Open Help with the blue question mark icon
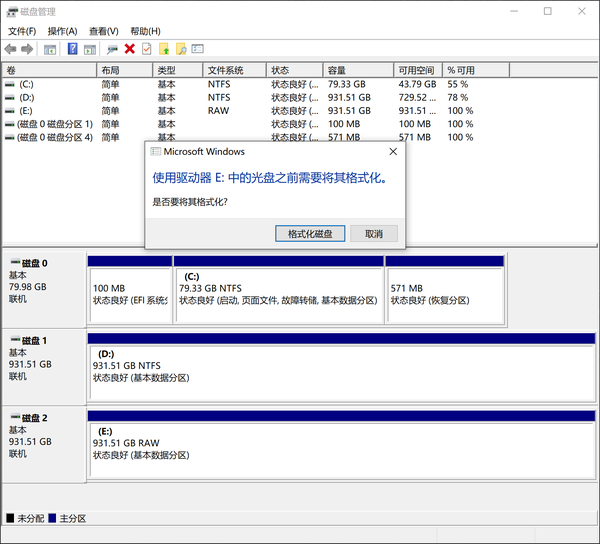Image resolution: width=600 pixels, height=544 pixels. [x=72, y=49]
